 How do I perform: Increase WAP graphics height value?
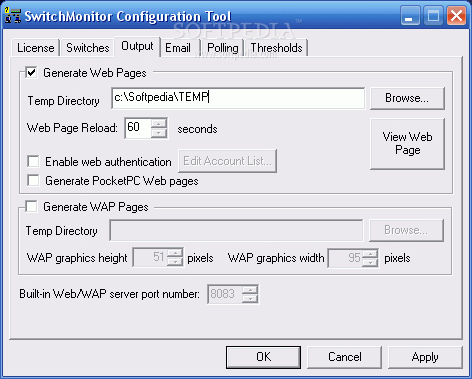pos(174,253)
